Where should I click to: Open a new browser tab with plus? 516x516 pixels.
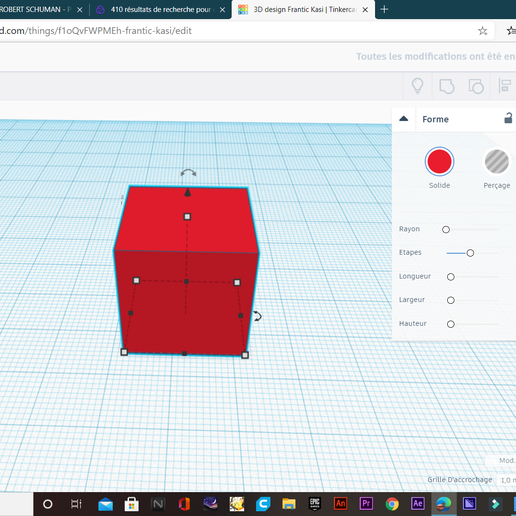point(384,9)
